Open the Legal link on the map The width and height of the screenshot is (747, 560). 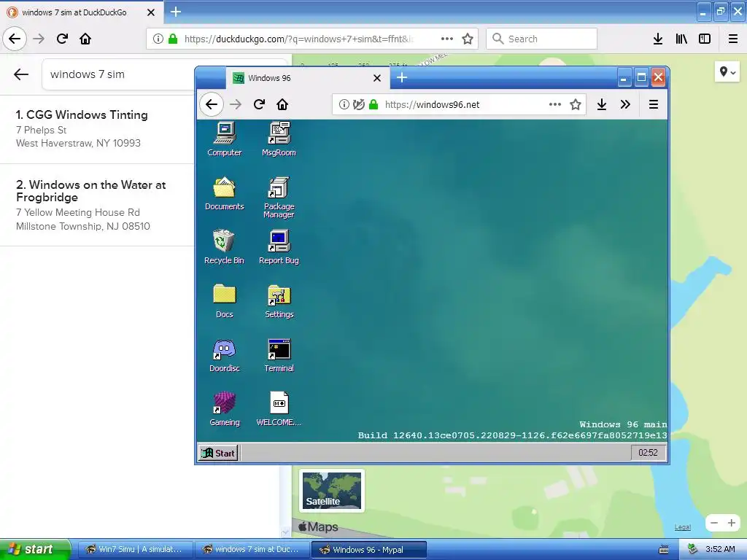point(682,527)
